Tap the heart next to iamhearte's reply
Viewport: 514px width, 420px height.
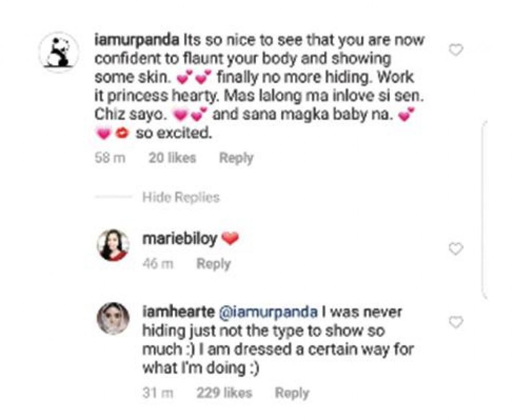[456, 322]
